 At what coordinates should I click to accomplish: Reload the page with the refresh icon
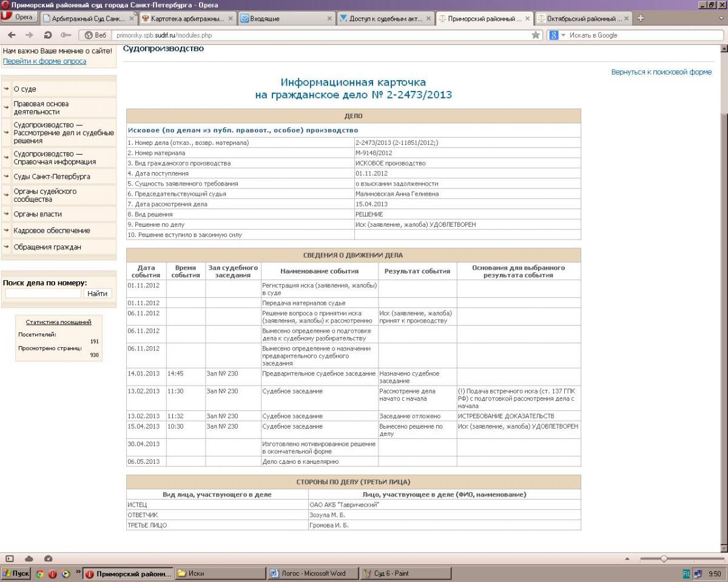coord(48,35)
